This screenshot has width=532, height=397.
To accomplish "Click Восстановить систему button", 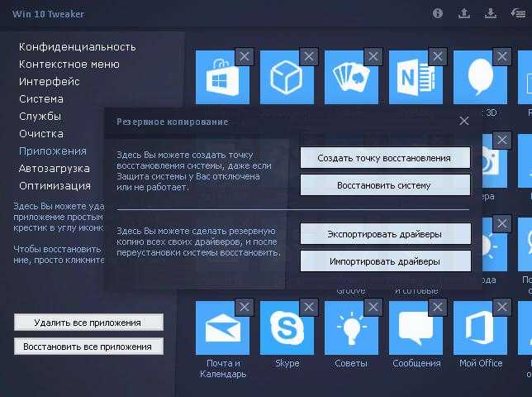I will click(385, 185).
